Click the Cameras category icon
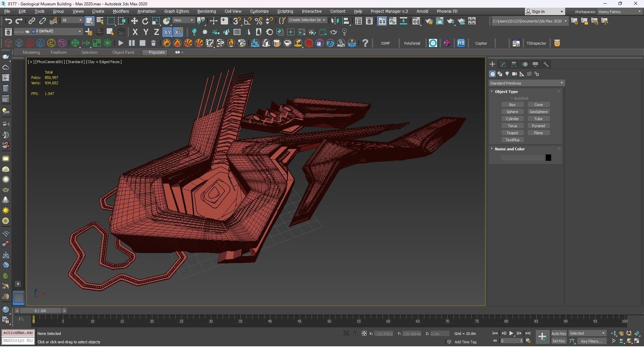The image size is (644, 349). pyautogui.click(x=515, y=74)
